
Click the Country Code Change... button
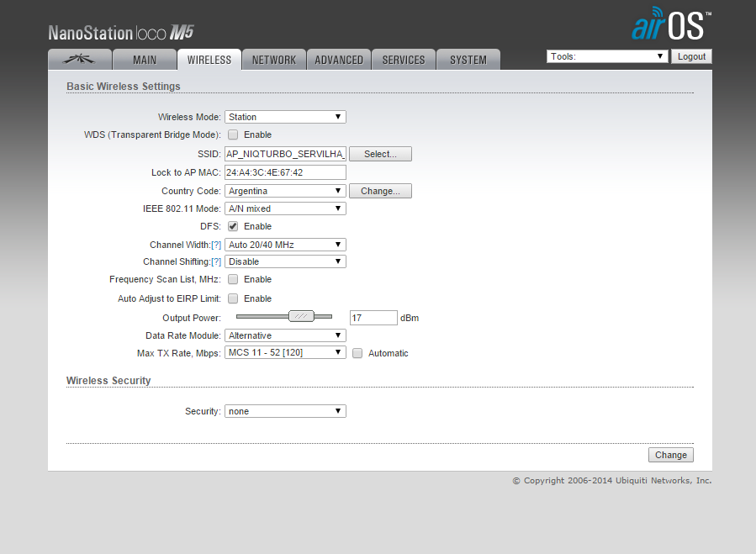click(x=380, y=191)
